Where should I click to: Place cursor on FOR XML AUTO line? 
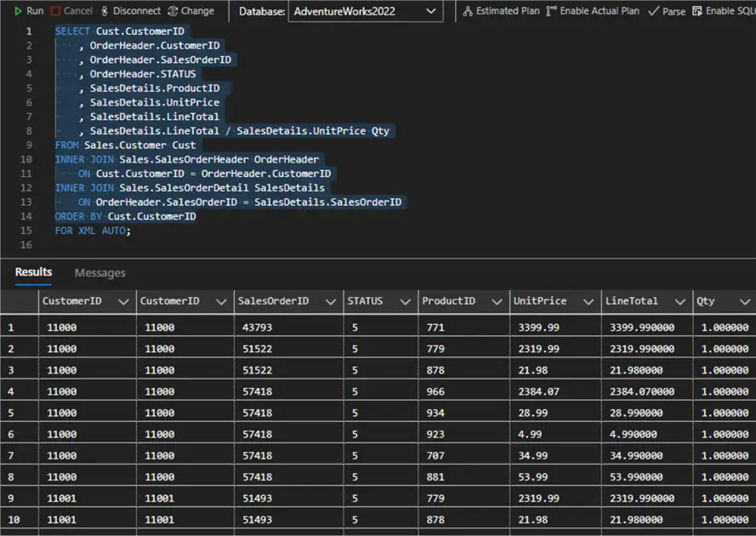pos(94,231)
